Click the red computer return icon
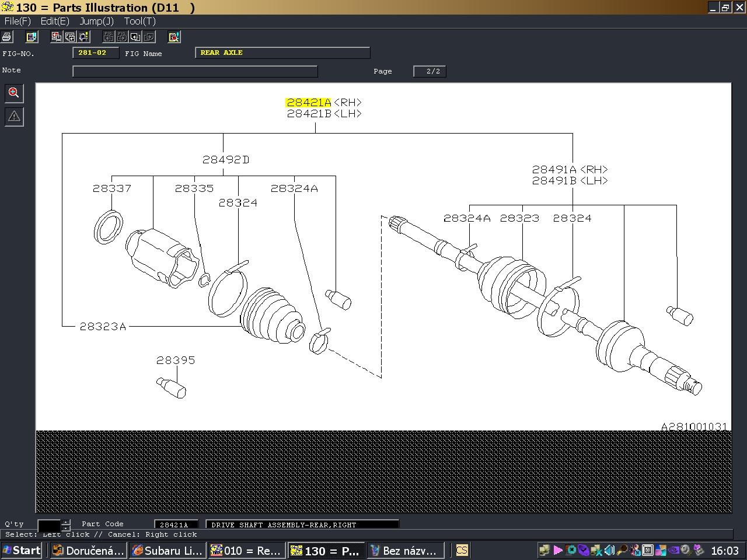Image resolution: width=747 pixels, height=560 pixels. 57,37
